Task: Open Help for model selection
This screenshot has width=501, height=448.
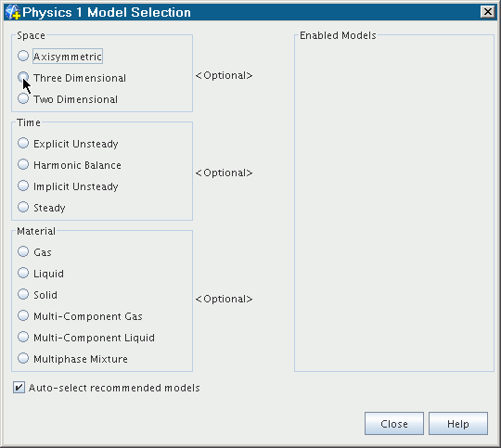Action: click(x=458, y=423)
